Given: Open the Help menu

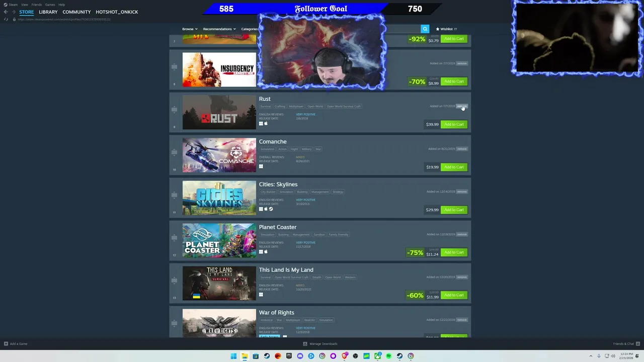Looking at the screenshot, I should 61,5.
